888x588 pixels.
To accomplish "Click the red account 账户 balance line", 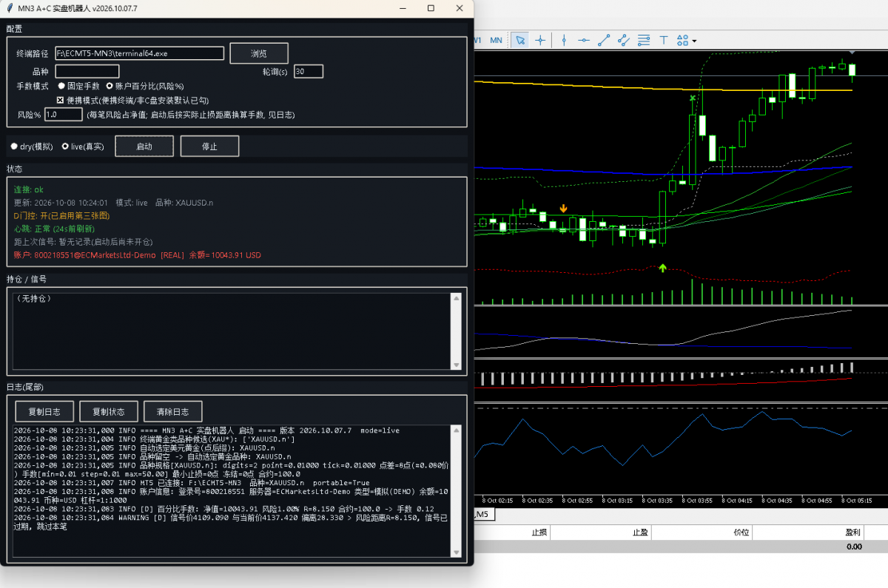I will (x=138, y=255).
